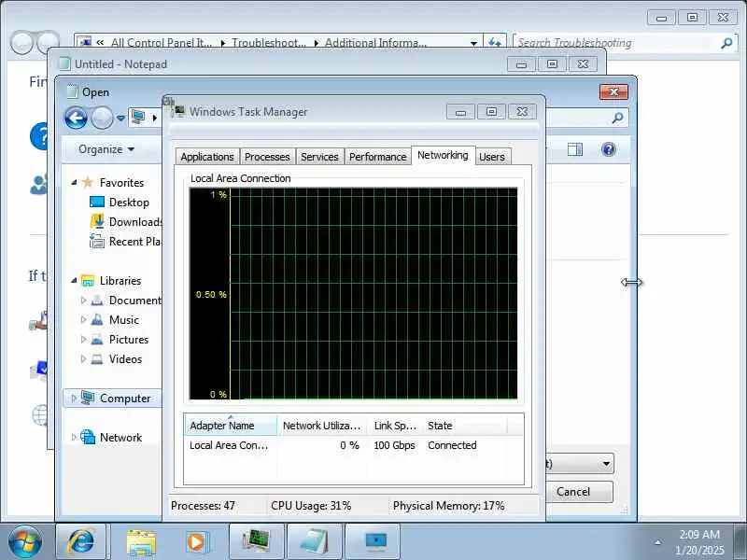Viewport: 747px width, 560px height.
Task: Select the Local Area Con... adapter row
Action: (354, 445)
